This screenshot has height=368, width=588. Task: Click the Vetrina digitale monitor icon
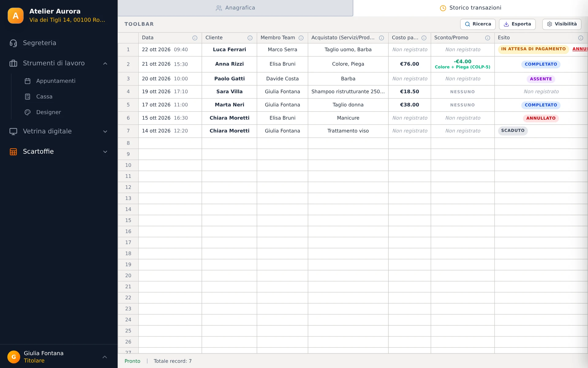[x=13, y=132]
